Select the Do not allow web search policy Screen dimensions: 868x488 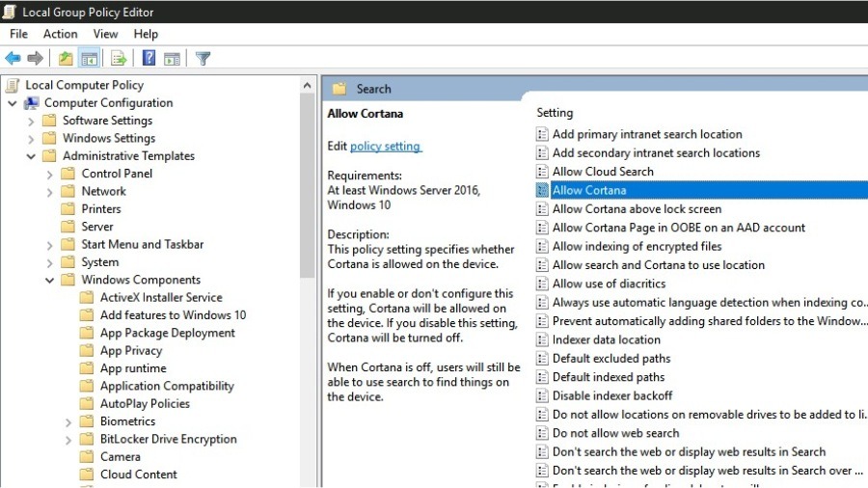point(614,433)
